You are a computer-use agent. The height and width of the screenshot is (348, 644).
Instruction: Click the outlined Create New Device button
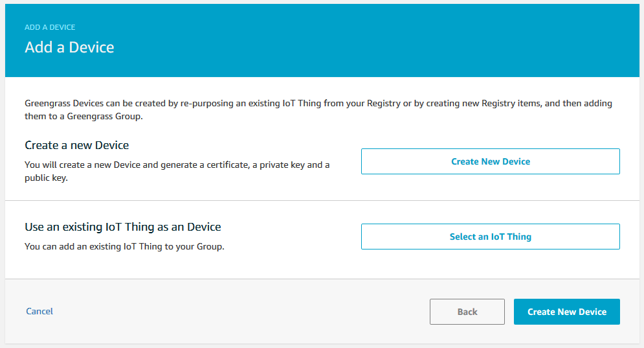tap(491, 161)
